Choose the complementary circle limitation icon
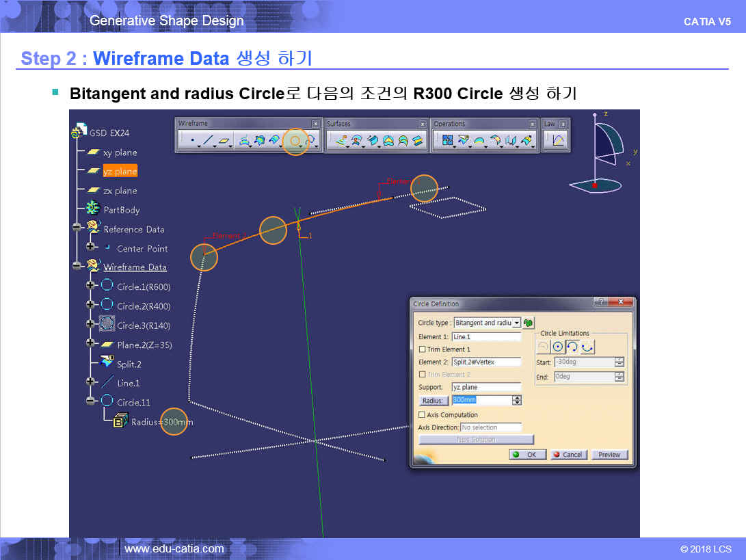 pyautogui.click(x=587, y=347)
